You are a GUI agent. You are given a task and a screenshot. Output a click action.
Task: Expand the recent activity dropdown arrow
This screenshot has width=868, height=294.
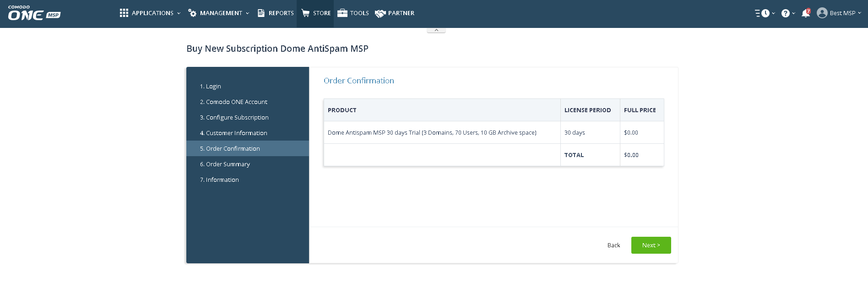(x=774, y=13)
